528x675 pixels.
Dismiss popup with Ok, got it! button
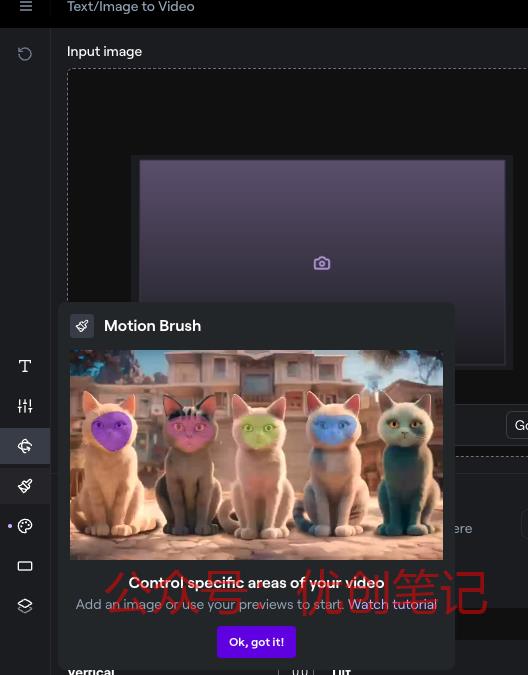click(x=256, y=642)
